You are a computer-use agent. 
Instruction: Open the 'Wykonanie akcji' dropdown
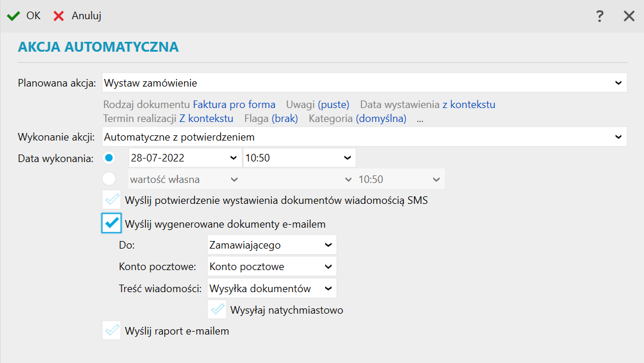tap(618, 137)
